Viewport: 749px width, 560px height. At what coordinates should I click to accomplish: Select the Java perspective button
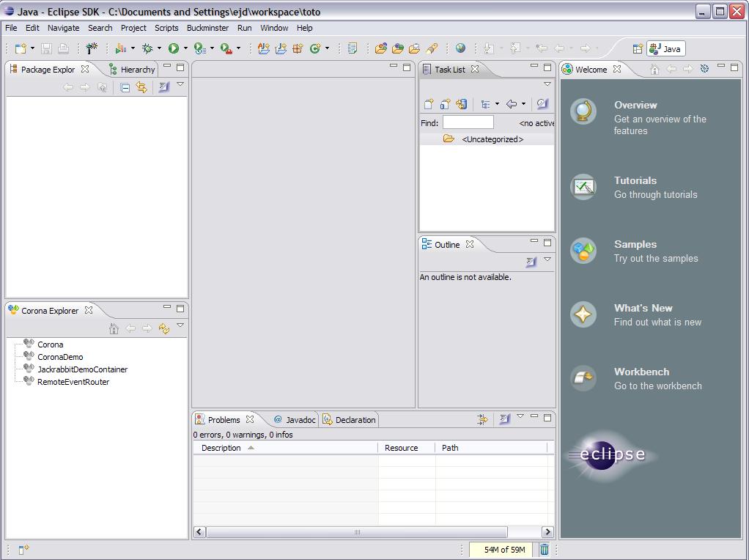[x=666, y=48]
